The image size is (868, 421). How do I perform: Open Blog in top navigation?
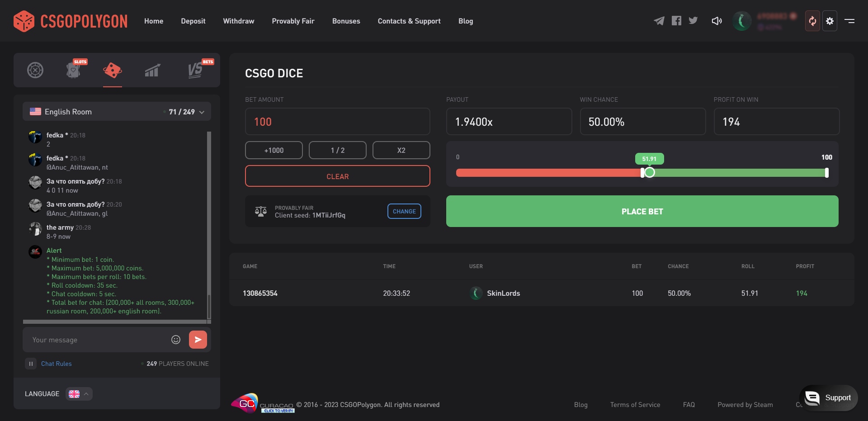click(466, 21)
